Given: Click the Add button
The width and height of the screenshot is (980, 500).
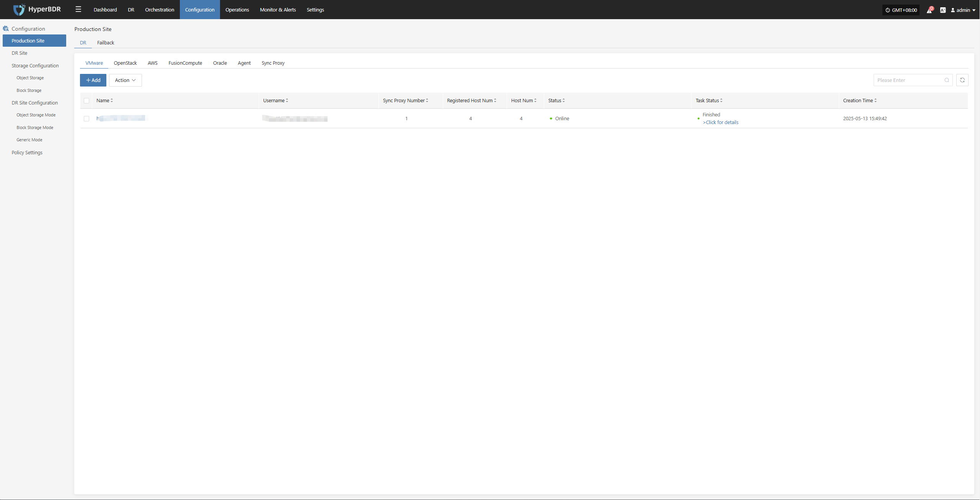Looking at the screenshot, I should click(x=93, y=80).
